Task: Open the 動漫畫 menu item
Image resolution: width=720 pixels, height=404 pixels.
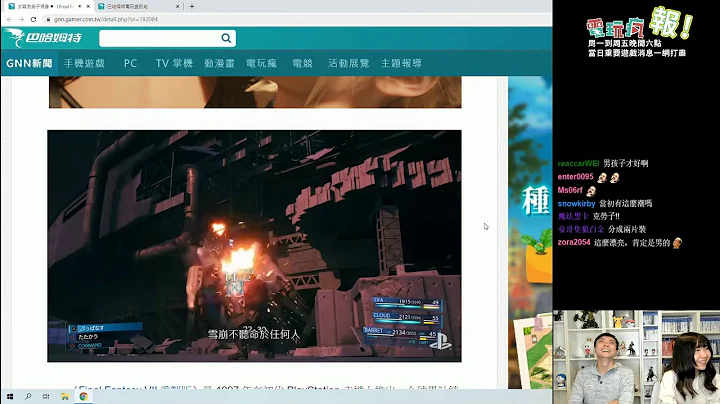Action: click(219, 63)
